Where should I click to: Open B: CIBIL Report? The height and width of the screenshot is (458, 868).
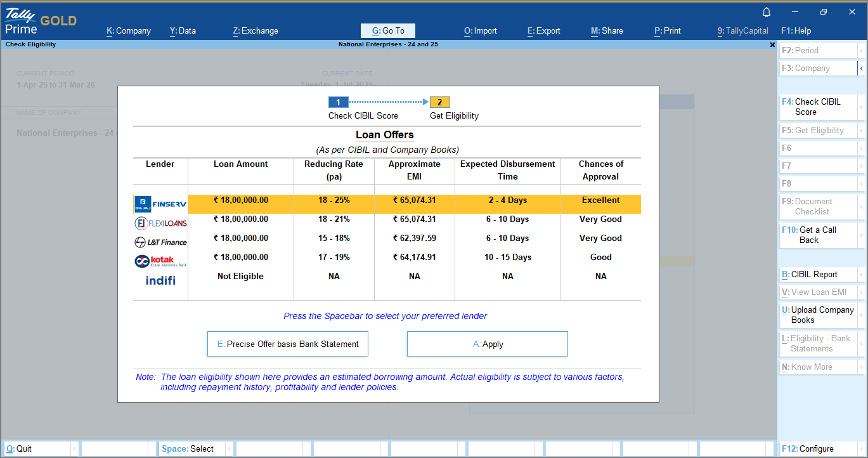pyautogui.click(x=819, y=274)
